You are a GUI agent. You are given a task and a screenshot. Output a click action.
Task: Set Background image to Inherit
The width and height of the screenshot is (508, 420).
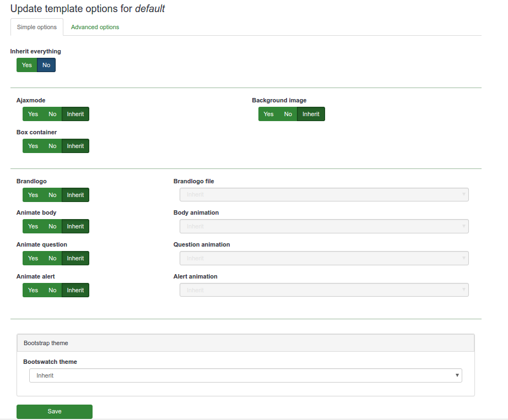tap(311, 114)
